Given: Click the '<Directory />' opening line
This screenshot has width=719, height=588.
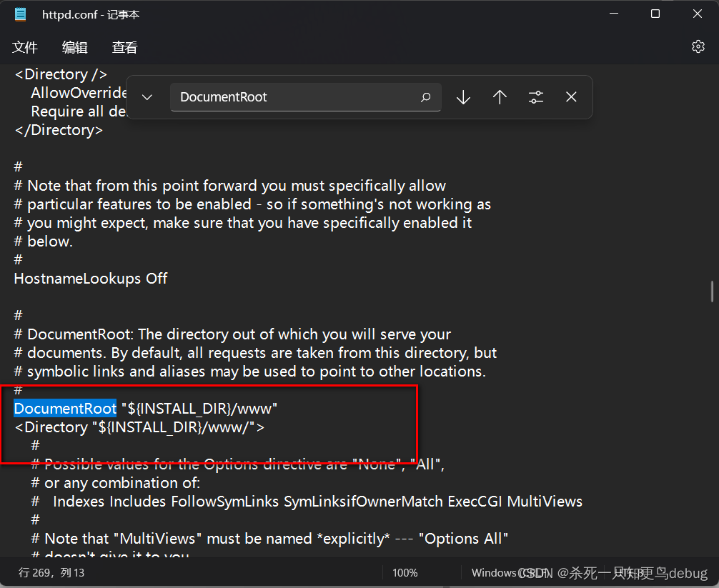Looking at the screenshot, I should click(x=61, y=74).
